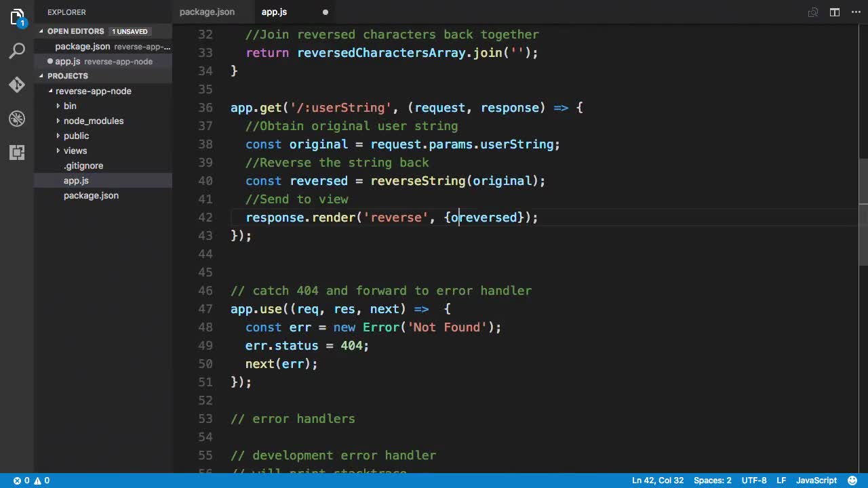Split the editor with the split icon

(835, 12)
